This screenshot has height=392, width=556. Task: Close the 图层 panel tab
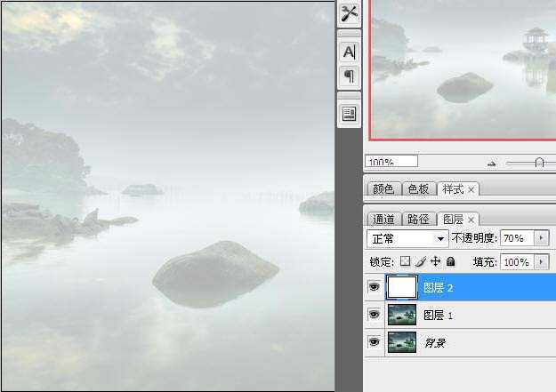pos(471,220)
